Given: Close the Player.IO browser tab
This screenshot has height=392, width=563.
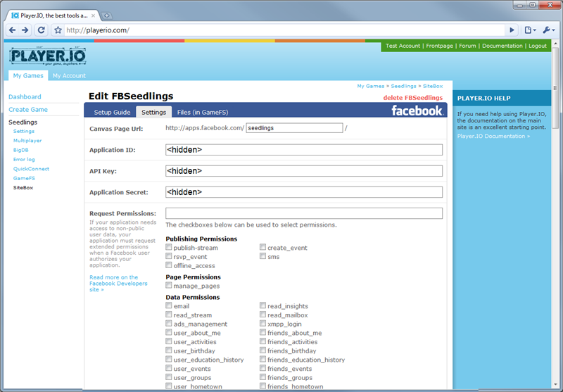Looking at the screenshot, I should click(93, 15).
